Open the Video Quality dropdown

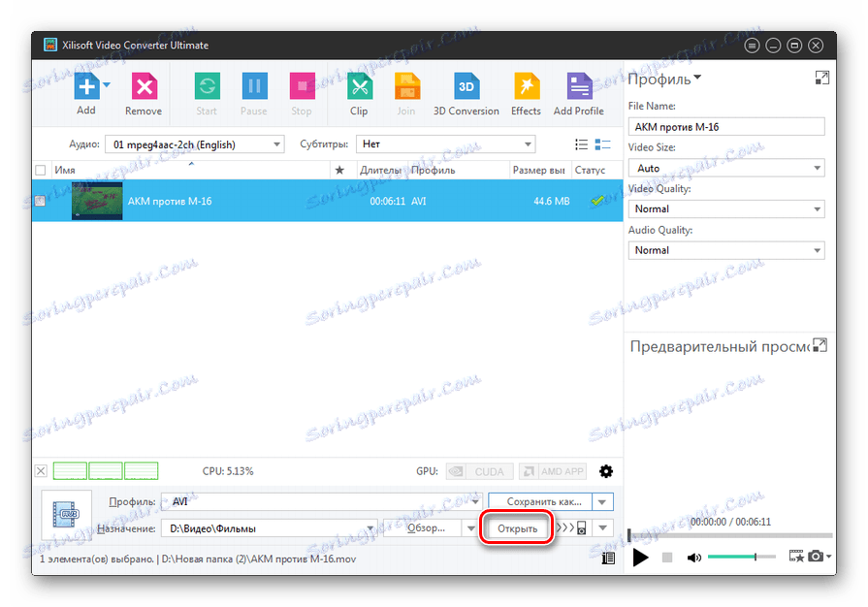tap(726, 209)
